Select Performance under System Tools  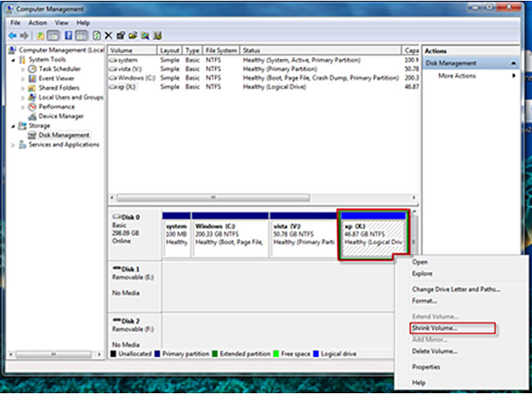tap(56, 106)
